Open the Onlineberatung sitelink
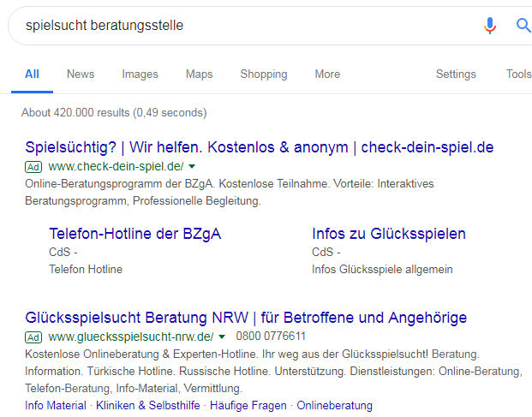Image resolution: width=532 pixels, height=417 pixels. coord(335,406)
